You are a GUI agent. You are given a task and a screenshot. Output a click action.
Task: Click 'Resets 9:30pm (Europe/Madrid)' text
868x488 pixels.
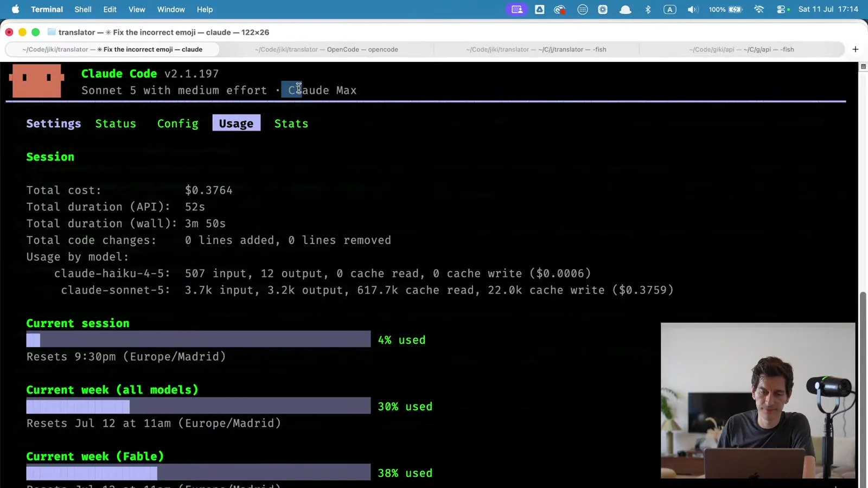click(126, 357)
